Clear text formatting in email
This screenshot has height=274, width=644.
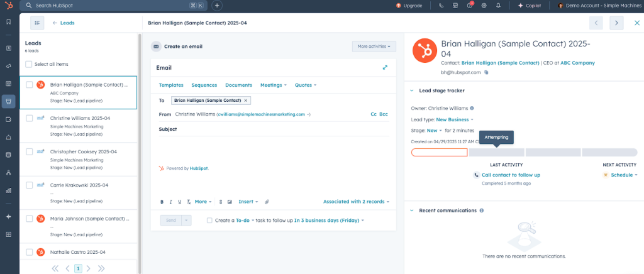point(189,202)
